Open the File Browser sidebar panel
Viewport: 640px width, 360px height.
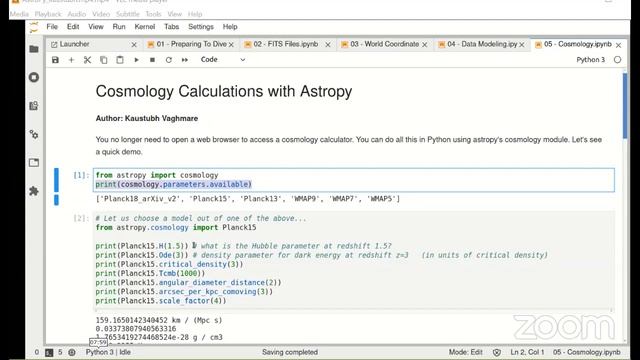pyautogui.click(x=34, y=49)
